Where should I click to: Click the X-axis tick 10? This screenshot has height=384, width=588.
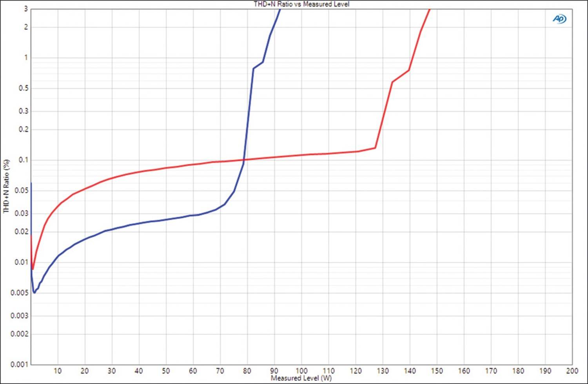(x=58, y=371)
